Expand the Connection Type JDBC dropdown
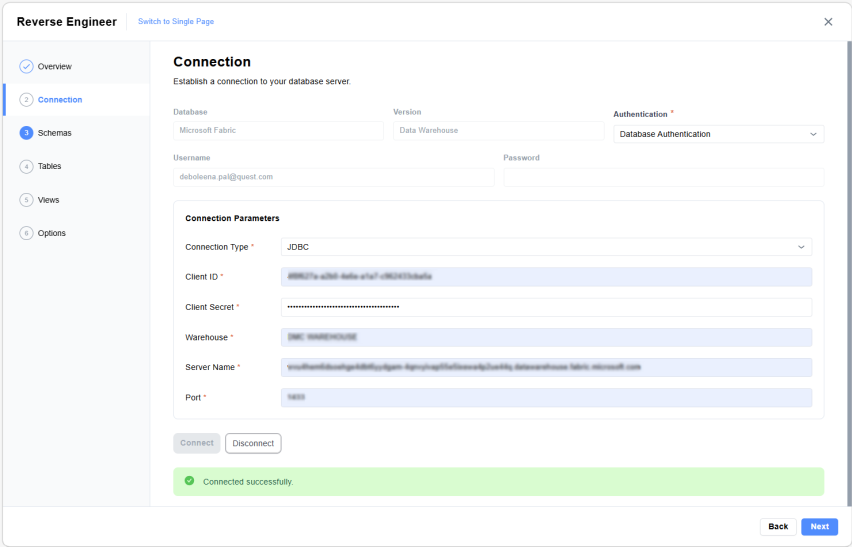 click(x=546, y=247)
